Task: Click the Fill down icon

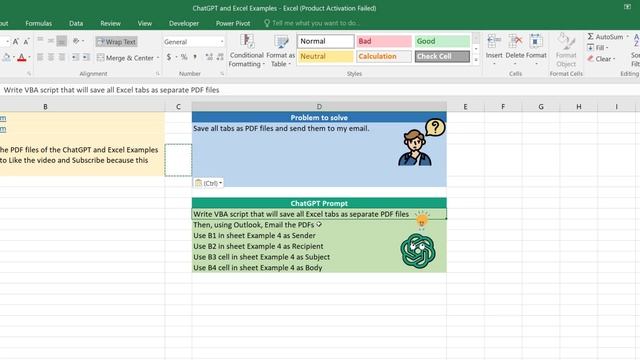Action: click(x=591, y=48)
